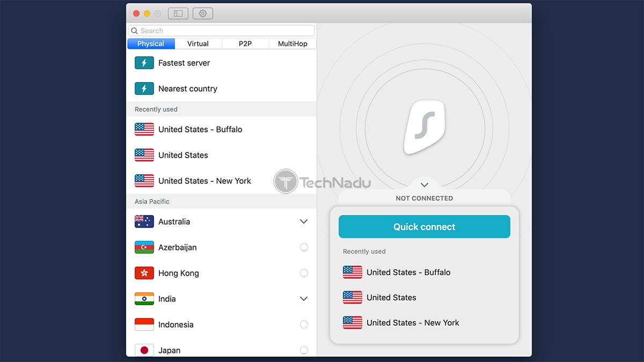Select the Indonesia radio button
Screen dimensions: 644x362
(304, 324)
